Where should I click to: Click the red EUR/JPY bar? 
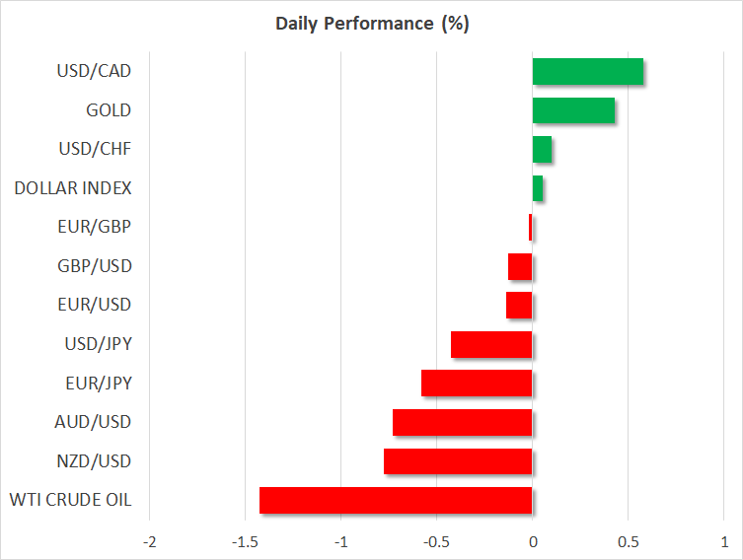point(477,384)
